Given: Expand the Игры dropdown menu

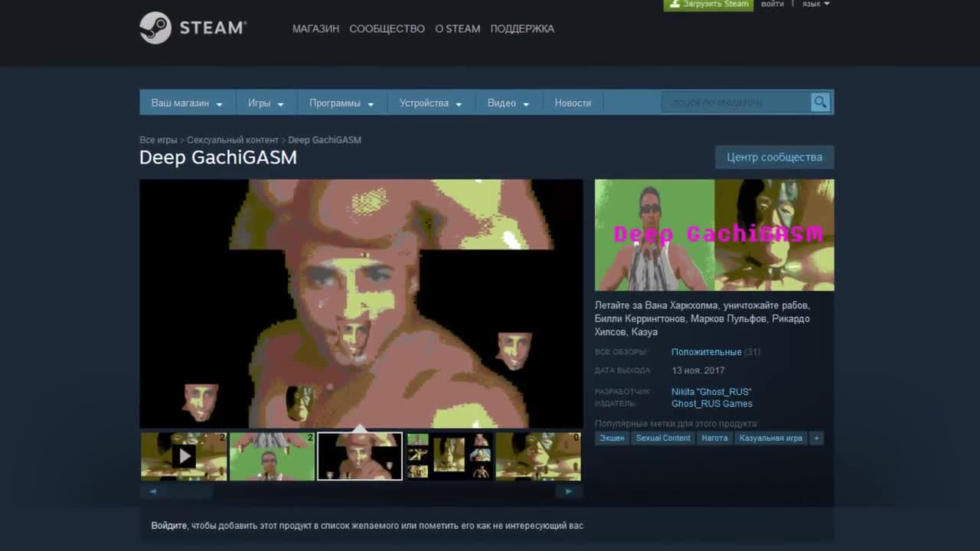Looking at the screenshot, I should click(266, 103).
